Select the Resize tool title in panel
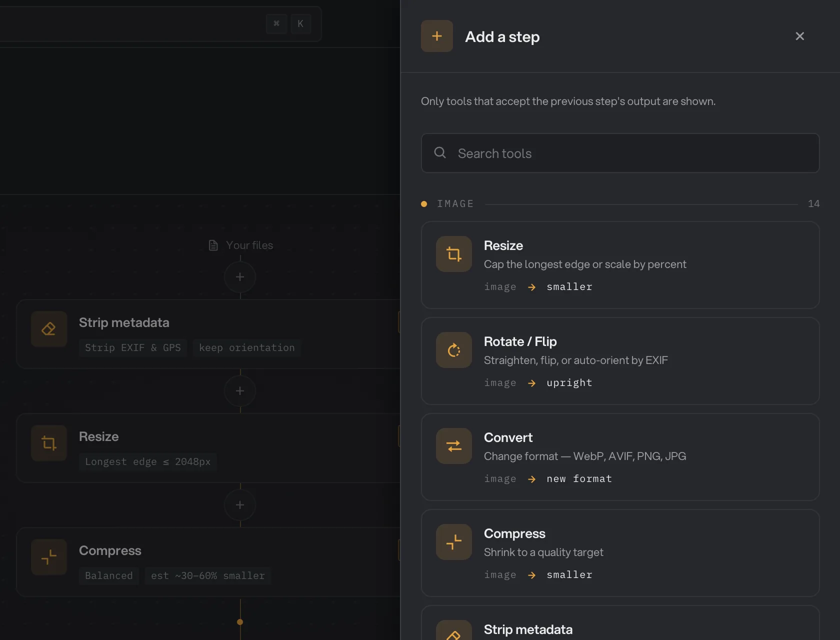The image size is (840, 640). pyautogui.click(x=503, y=245)
